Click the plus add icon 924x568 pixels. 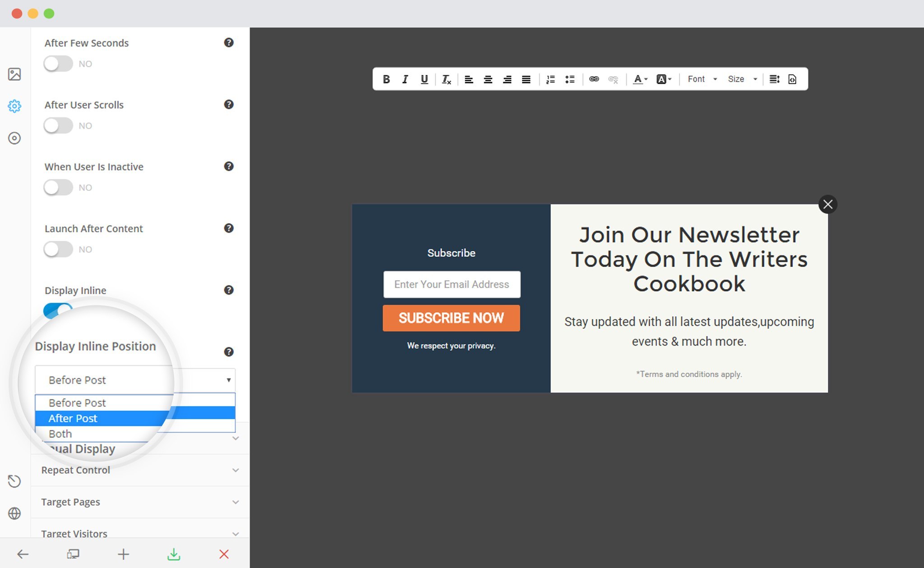pos(123,554)
